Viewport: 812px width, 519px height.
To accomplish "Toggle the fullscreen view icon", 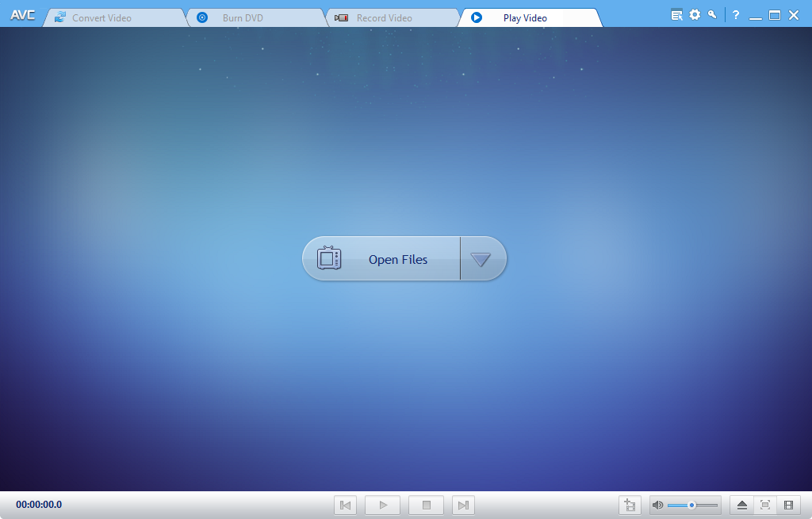I will (765, 505).
